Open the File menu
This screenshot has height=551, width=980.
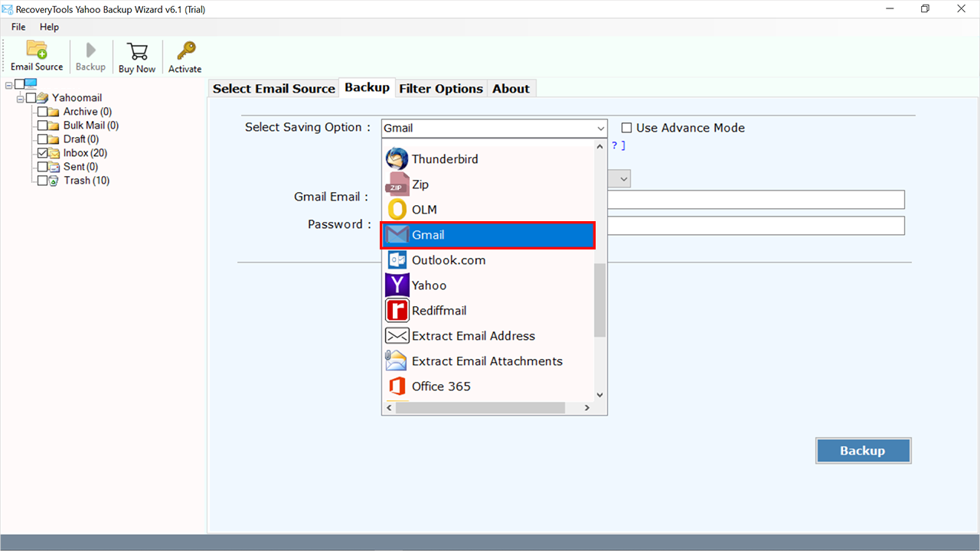click(18, 27)
